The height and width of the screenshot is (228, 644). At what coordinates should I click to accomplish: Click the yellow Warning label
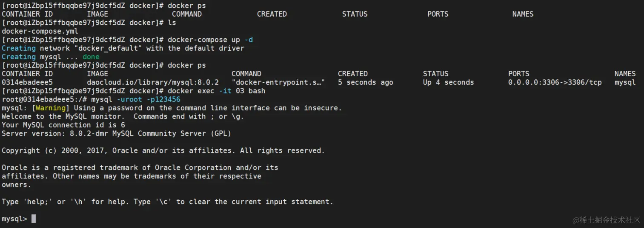coord(51,108)
